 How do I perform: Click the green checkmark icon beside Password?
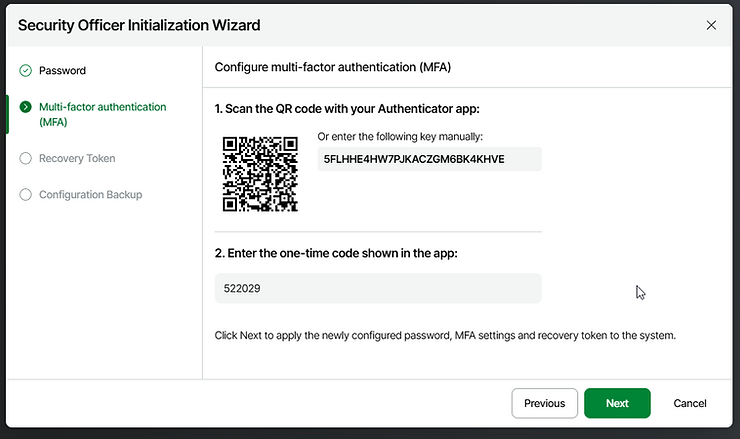click(x=25, y=71)
